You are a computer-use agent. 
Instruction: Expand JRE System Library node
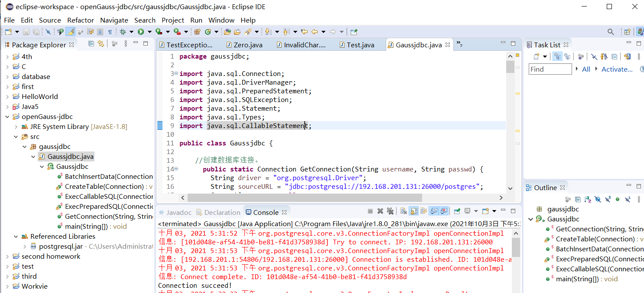[16, 127]
